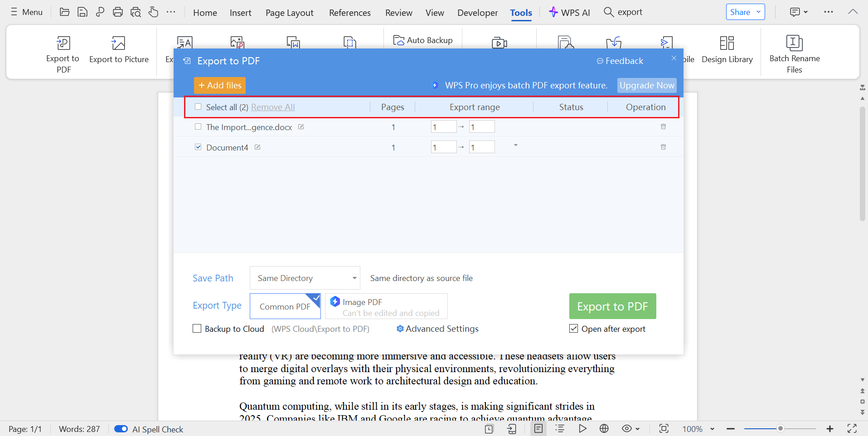Viewport: 868px width, 436px height.
Task: Check the Select all checkbox
Action: click(x=198, y=107)
